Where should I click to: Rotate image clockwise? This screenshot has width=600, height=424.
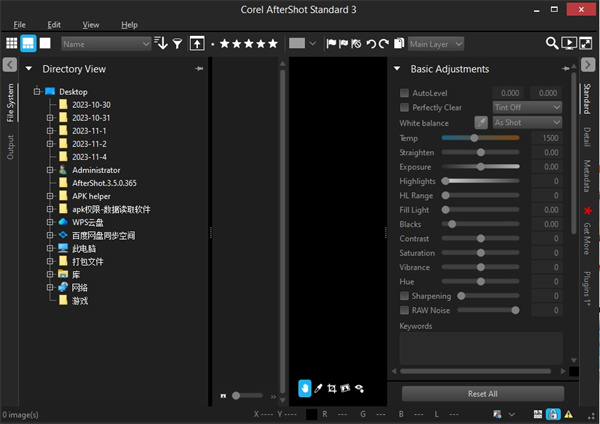384,44
